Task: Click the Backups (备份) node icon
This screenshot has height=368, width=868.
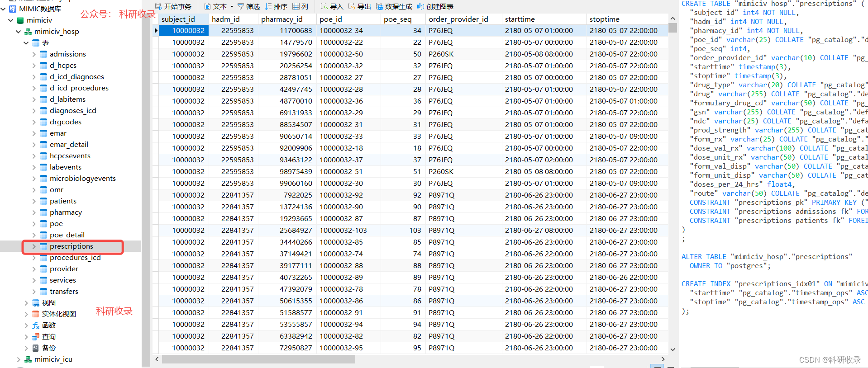Action: (x=36, y=348)
